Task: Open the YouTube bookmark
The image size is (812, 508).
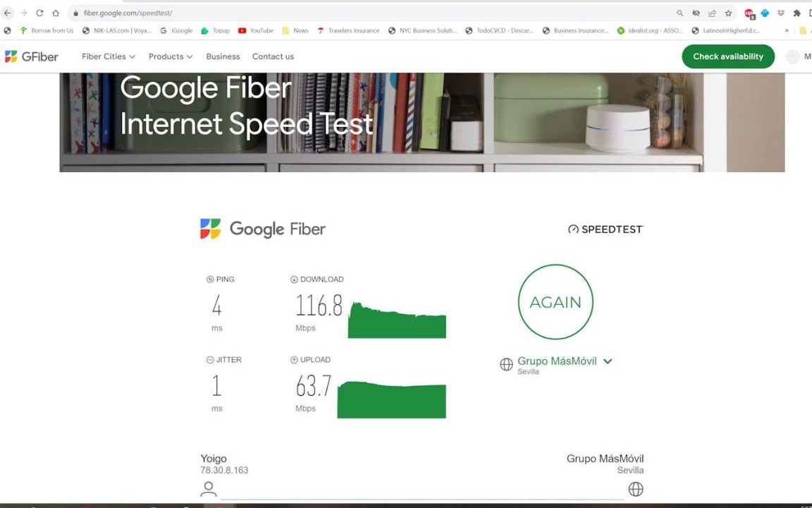Action: click(255, 30)
